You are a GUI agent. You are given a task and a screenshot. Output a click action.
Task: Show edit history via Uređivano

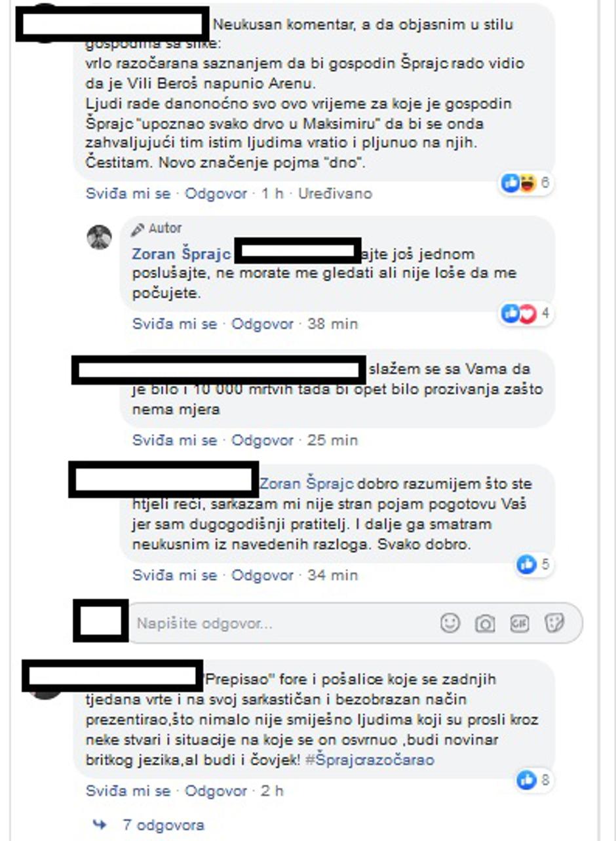(335, 193)
